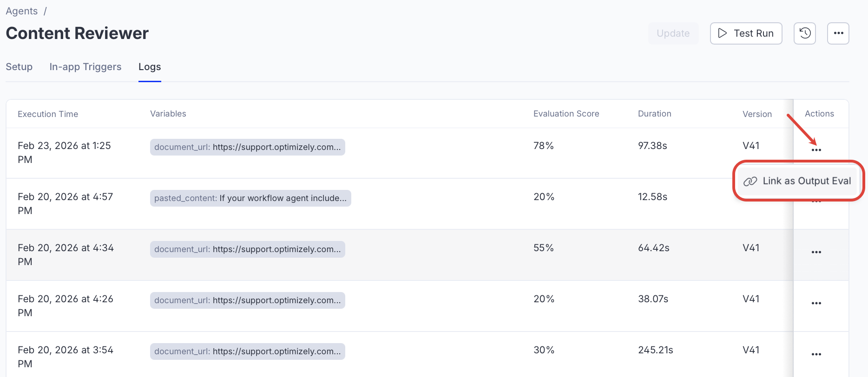Open log row with 245.21s duration
The height and width of the screenshot is (377, 868).
(655, 350)
